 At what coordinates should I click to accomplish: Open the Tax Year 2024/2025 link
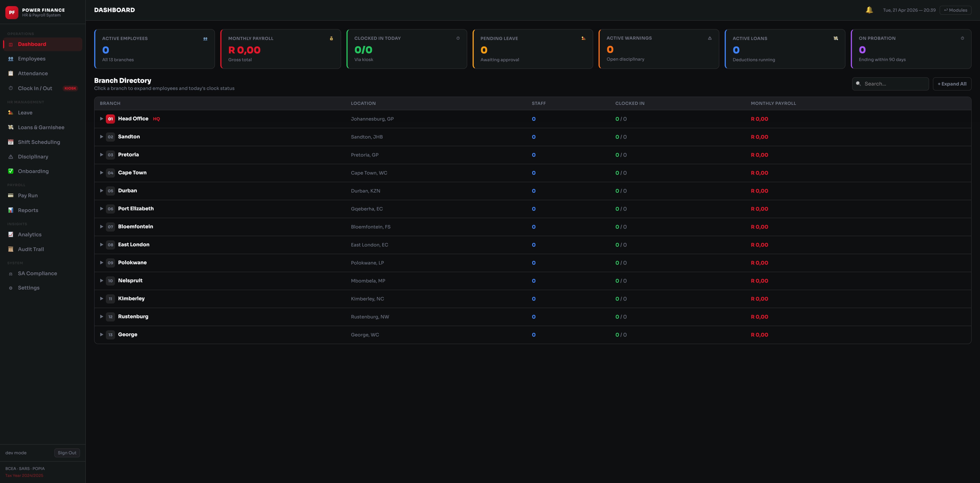tap(24, 475)
